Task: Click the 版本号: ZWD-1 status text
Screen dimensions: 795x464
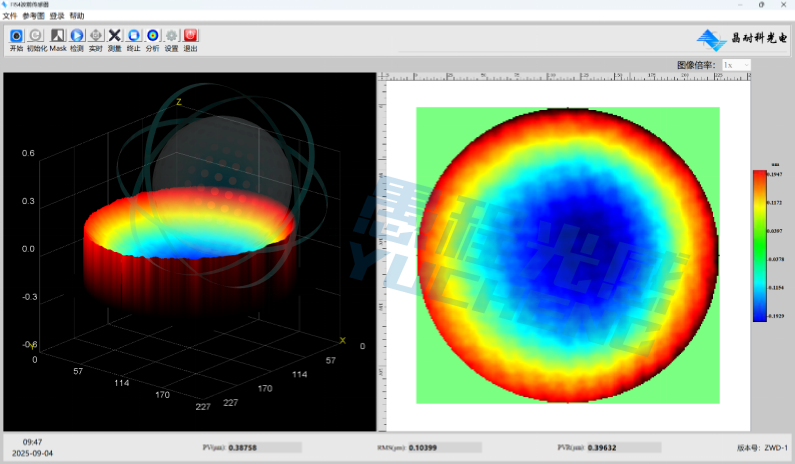Action: click(762, 448)
